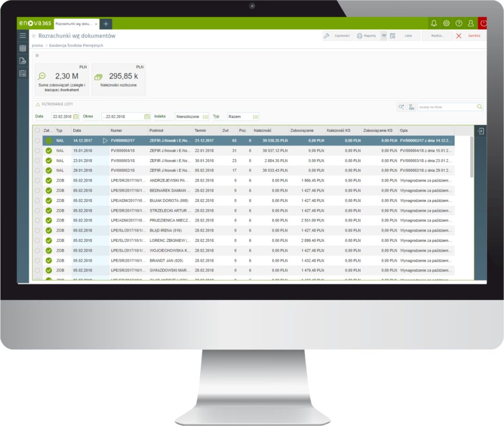Mark page as favorite with star icon
The image size is (504, 426).
click(x=34, y=36)
